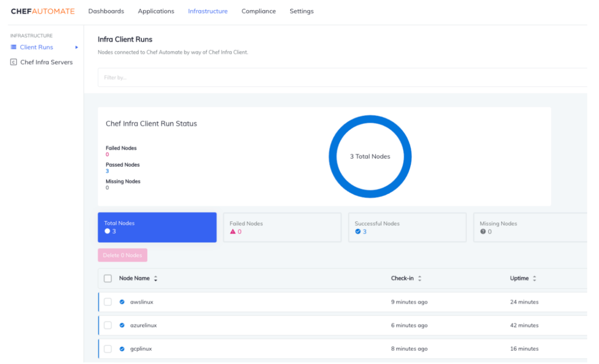Screen dimensions: 599x364
Task: Go to the Dashboards tab
Action: click(106, 11)
